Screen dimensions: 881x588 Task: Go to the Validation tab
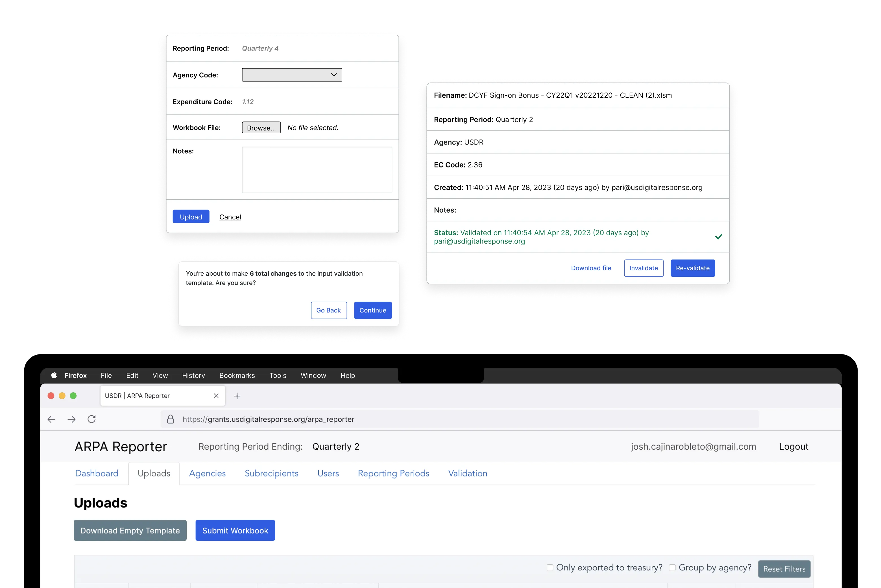[468, 473]
